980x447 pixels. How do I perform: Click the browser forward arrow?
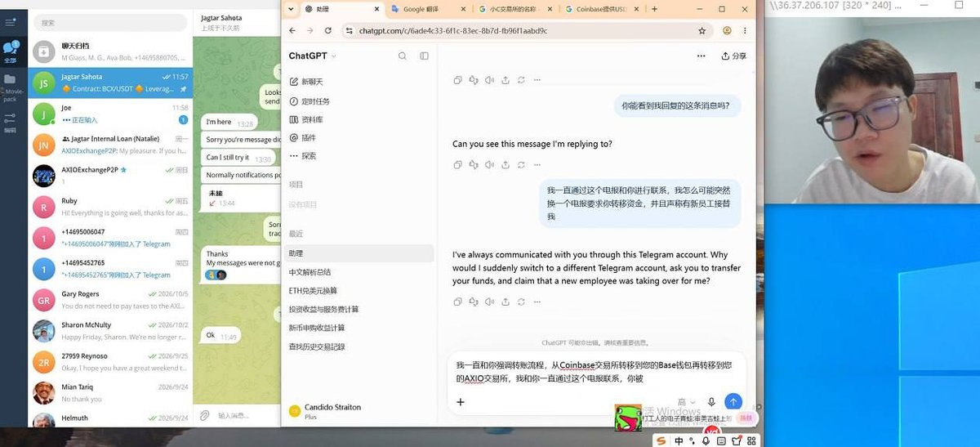(310, 30)
